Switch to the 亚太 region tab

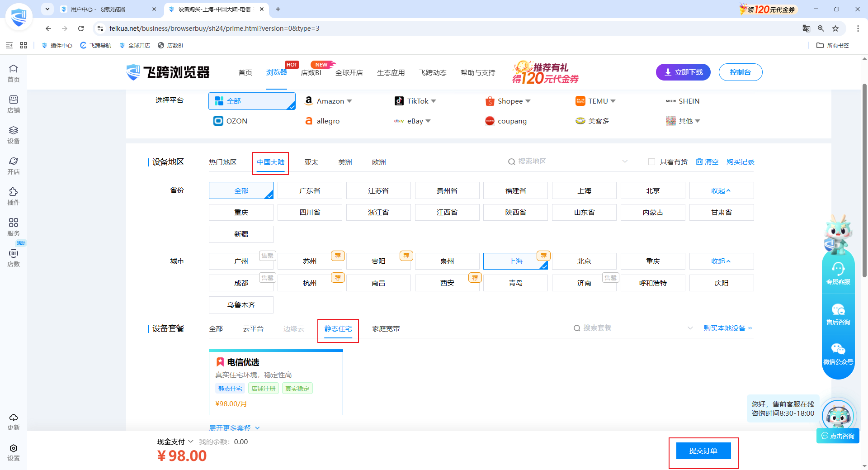coord(311,162)
